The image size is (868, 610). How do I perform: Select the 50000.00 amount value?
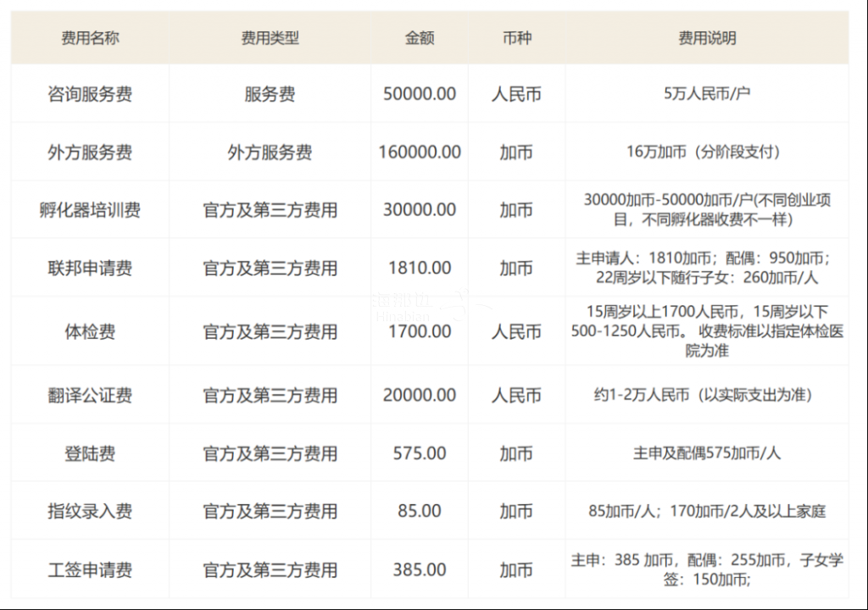pos(420,94)
